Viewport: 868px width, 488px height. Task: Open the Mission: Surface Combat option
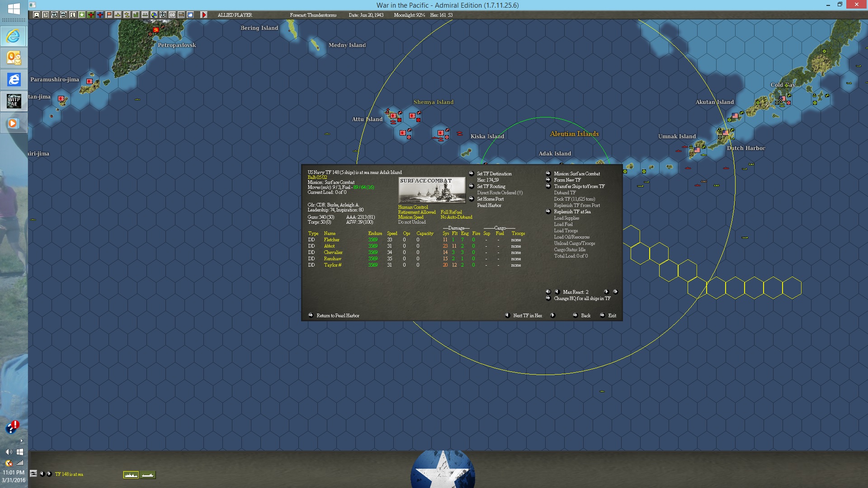coord(577,174)
